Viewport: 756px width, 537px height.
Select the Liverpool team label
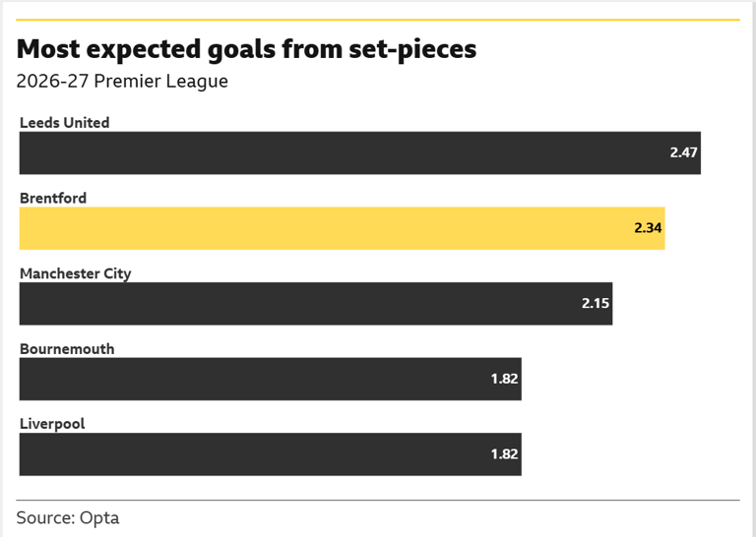(x=52, y=424)
